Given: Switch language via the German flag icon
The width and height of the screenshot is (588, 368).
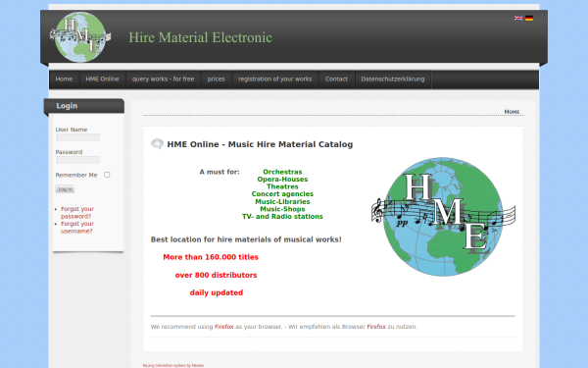Looking at the screenshot, I should click(x=529, y=18).
